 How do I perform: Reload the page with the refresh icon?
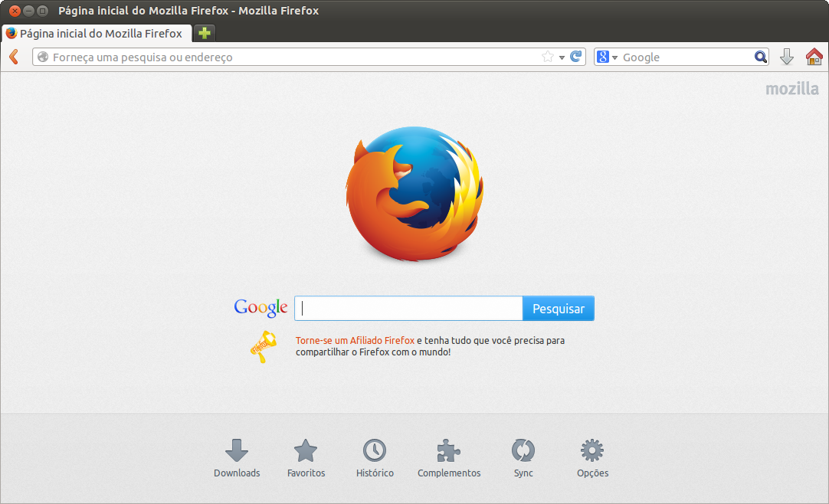pos(575,56)
